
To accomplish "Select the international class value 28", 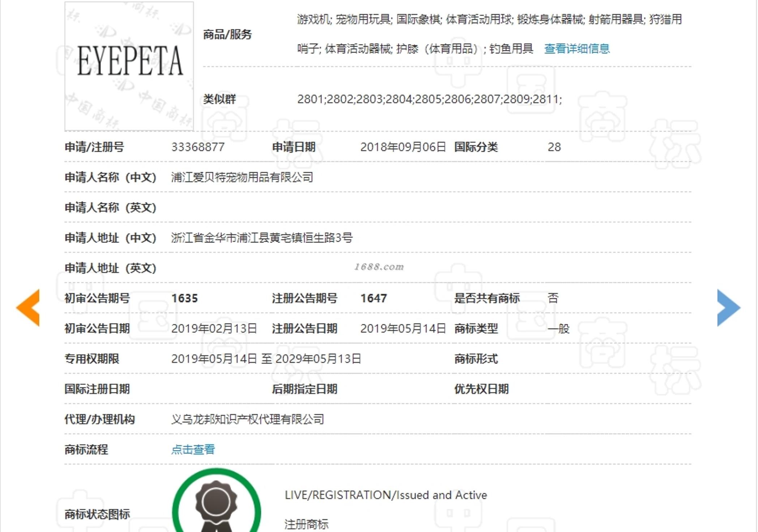I will (554, 147).
